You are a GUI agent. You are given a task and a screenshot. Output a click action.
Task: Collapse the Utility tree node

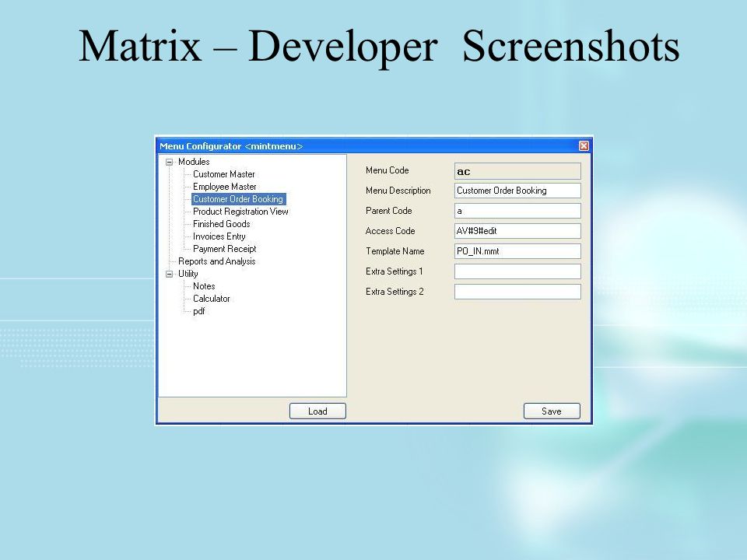point(169,274)
